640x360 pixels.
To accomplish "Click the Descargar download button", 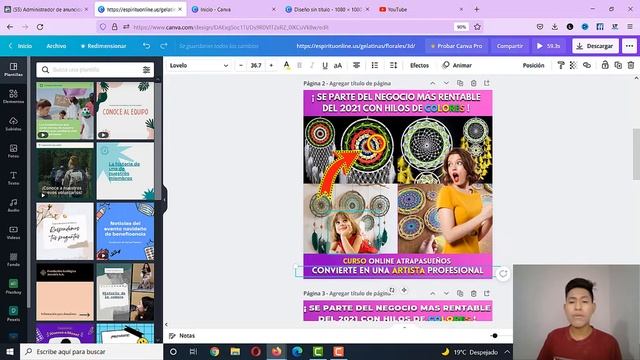I will click(595, 46).
